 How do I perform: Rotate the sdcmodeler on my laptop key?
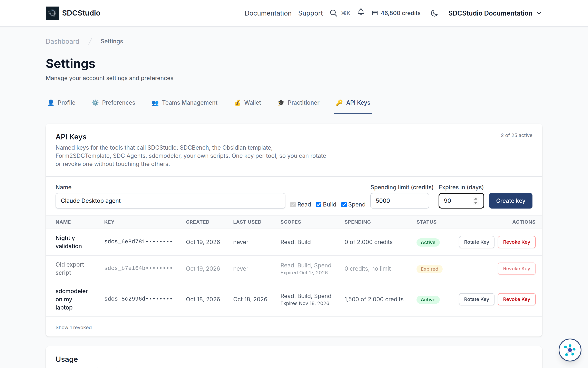pos(477,299)
